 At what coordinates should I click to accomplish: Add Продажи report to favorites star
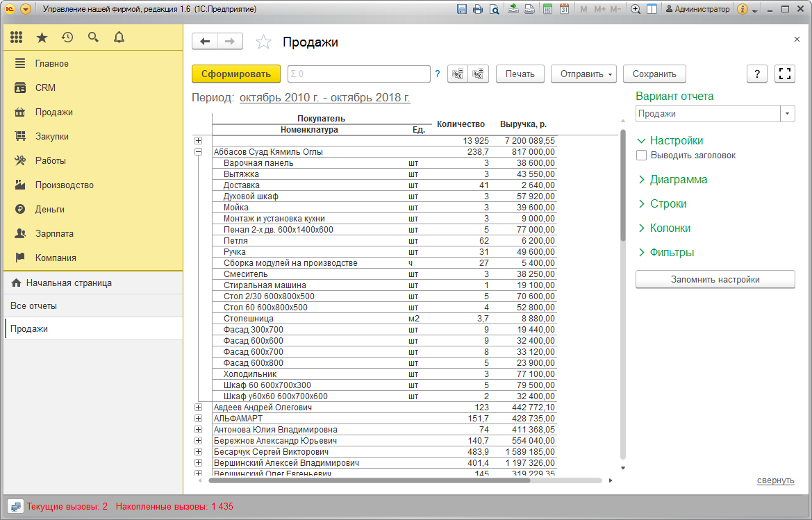tap(263, 42)
